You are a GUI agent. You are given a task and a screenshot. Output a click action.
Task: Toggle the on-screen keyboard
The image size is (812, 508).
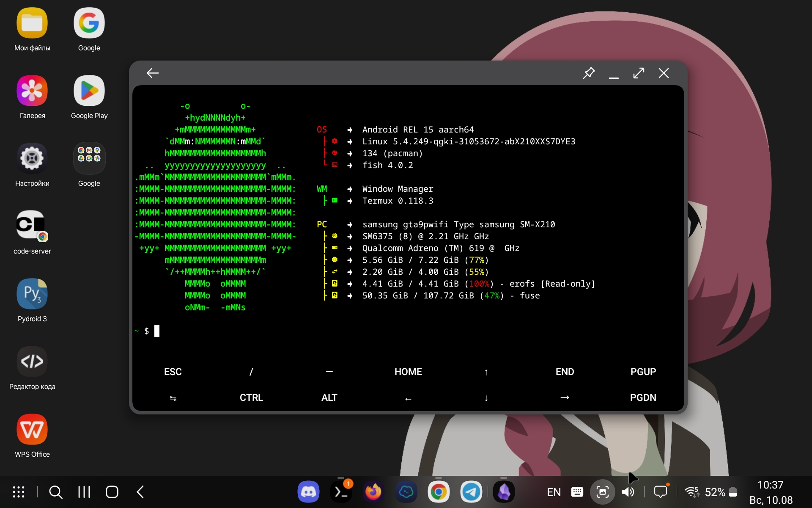pos(577,491)
